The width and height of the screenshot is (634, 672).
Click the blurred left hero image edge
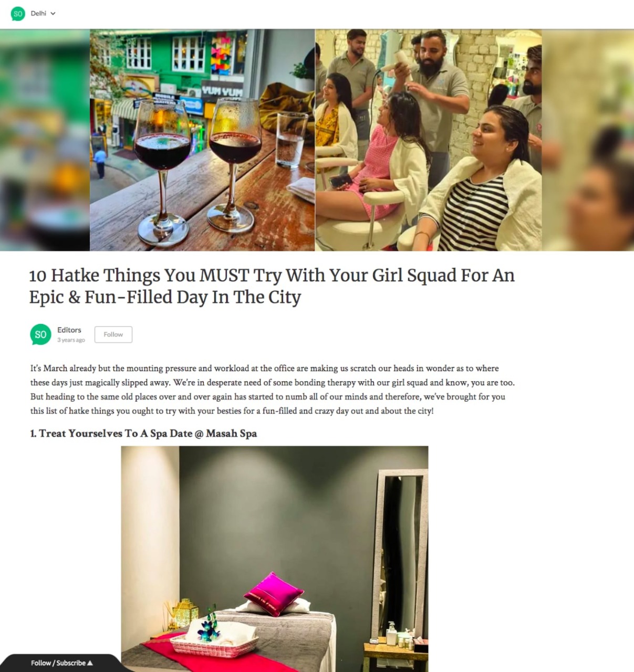45,140
